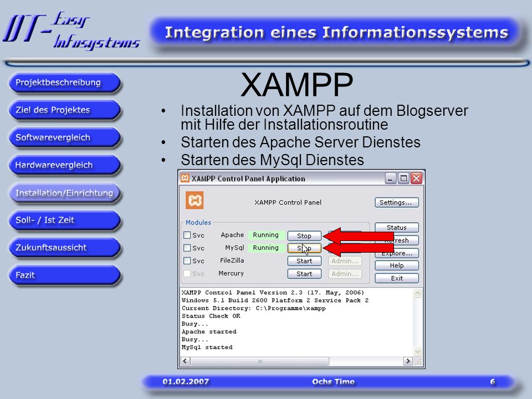Click the Modules group label
This screenshot has width=532, height=399.
tap(198, 223)
